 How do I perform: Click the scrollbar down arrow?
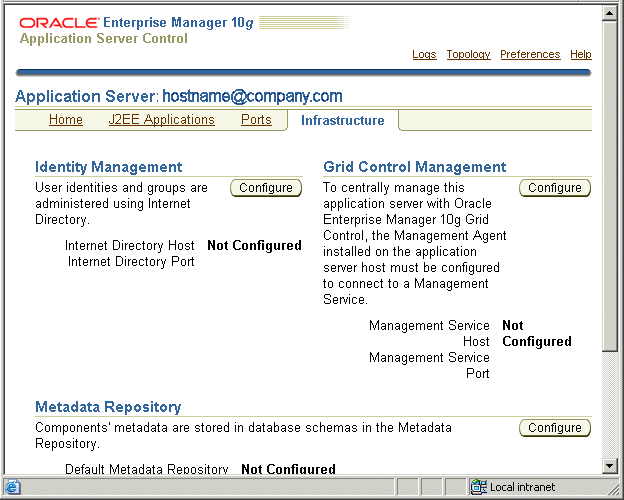609,465
